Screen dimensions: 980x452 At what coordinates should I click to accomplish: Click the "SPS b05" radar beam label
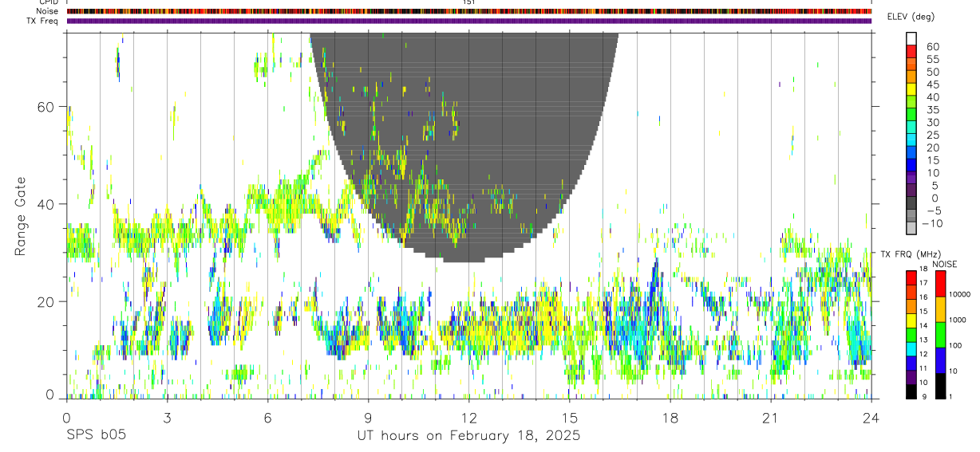pos(96,435)
